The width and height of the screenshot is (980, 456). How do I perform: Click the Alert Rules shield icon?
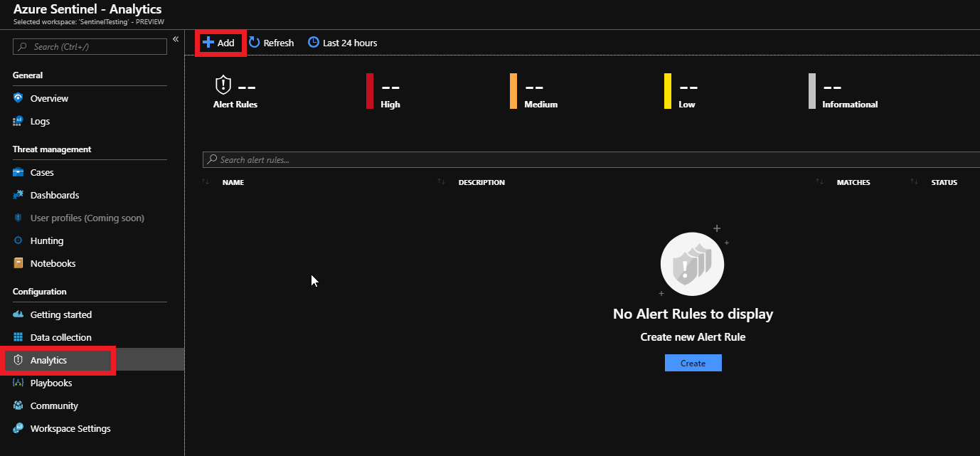223,85
